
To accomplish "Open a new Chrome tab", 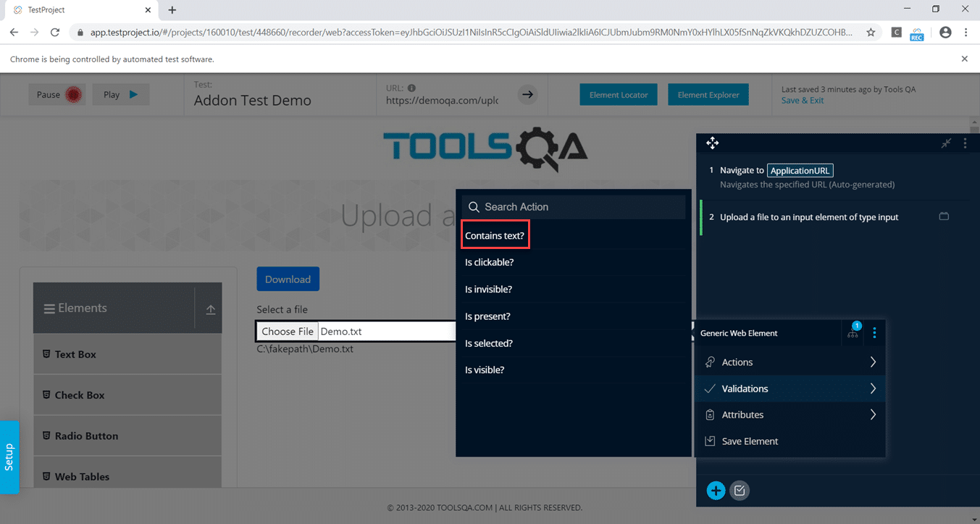I will [x=172, y=10].
